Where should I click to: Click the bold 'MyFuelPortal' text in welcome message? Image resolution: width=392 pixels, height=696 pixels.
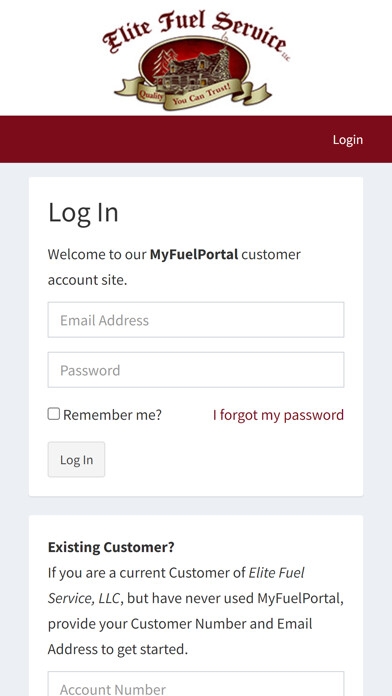(194, 254)
